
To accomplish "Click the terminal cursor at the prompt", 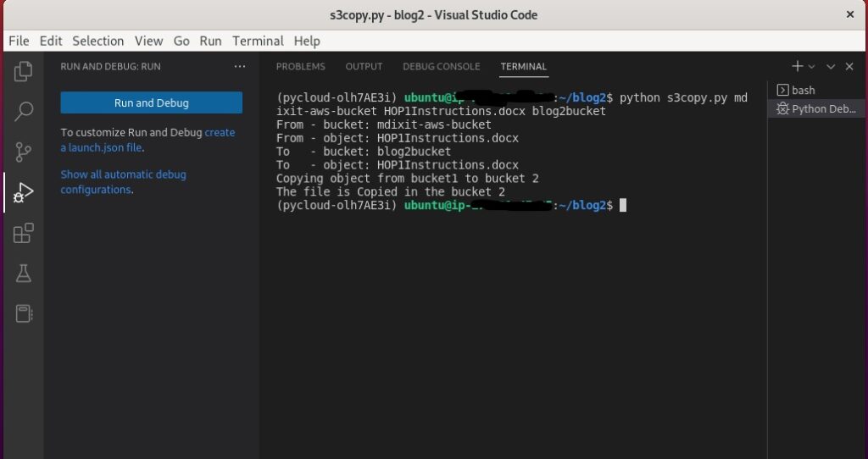I will [623, 205].
